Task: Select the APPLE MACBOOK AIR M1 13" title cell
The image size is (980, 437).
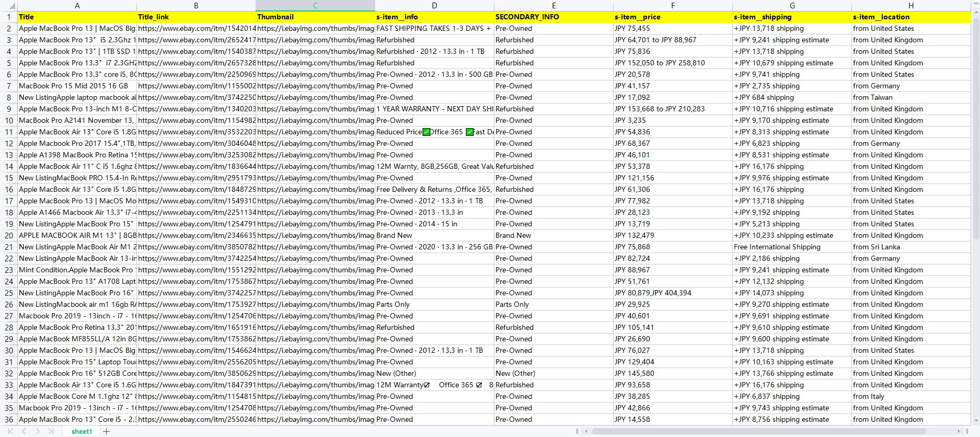Action: coord(77,235)
